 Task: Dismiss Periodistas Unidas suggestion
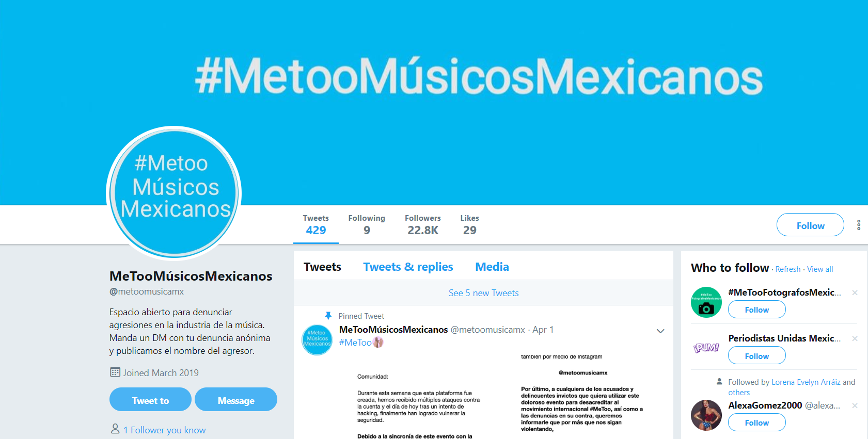coord(855,338)
